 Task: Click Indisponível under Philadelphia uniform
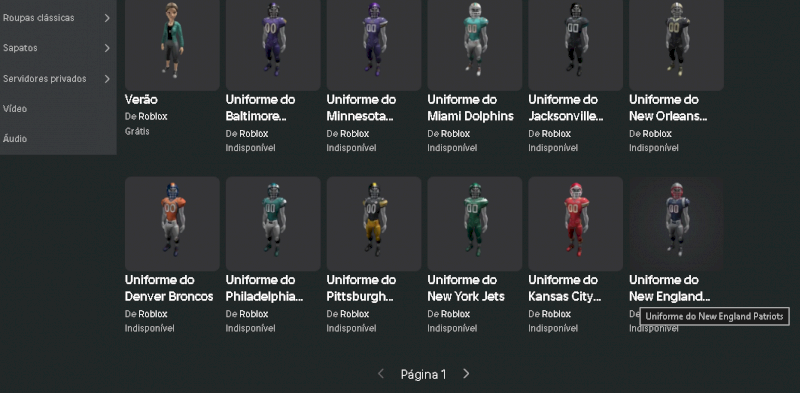pyautogui.click(x=251, y=328)
